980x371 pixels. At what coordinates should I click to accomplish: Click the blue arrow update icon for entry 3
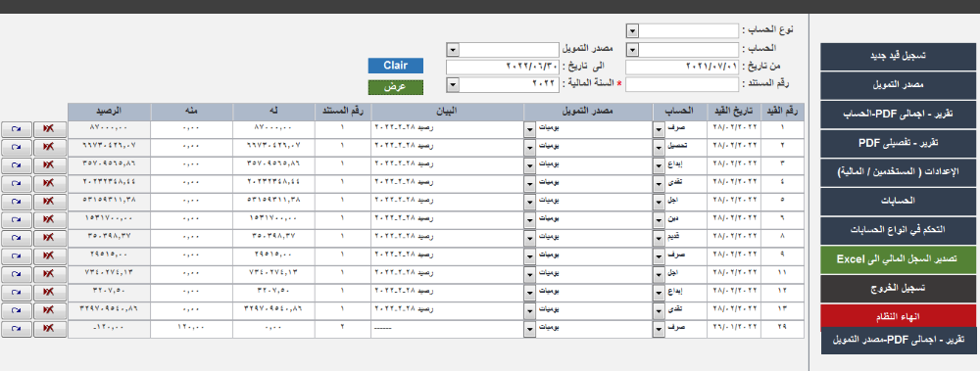tap(17, 165)
